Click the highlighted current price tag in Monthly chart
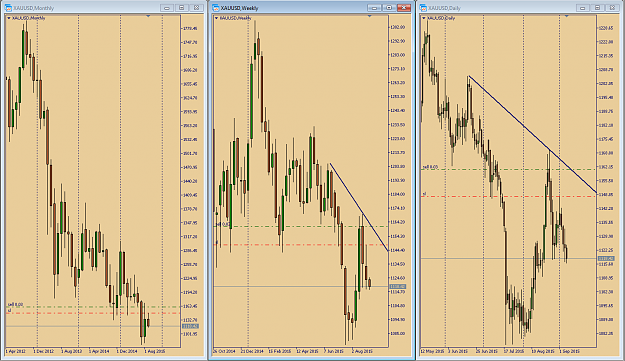This screenshot has height=361, width=625. pos(190,326)
